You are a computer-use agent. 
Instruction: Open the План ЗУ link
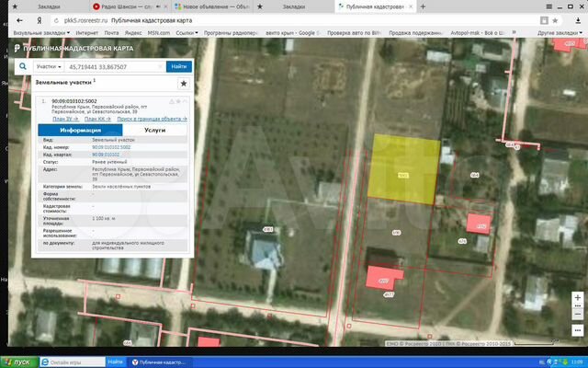65,119
